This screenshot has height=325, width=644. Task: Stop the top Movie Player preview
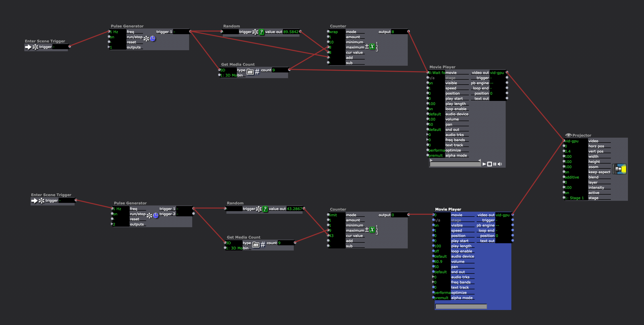pos(490,164)
